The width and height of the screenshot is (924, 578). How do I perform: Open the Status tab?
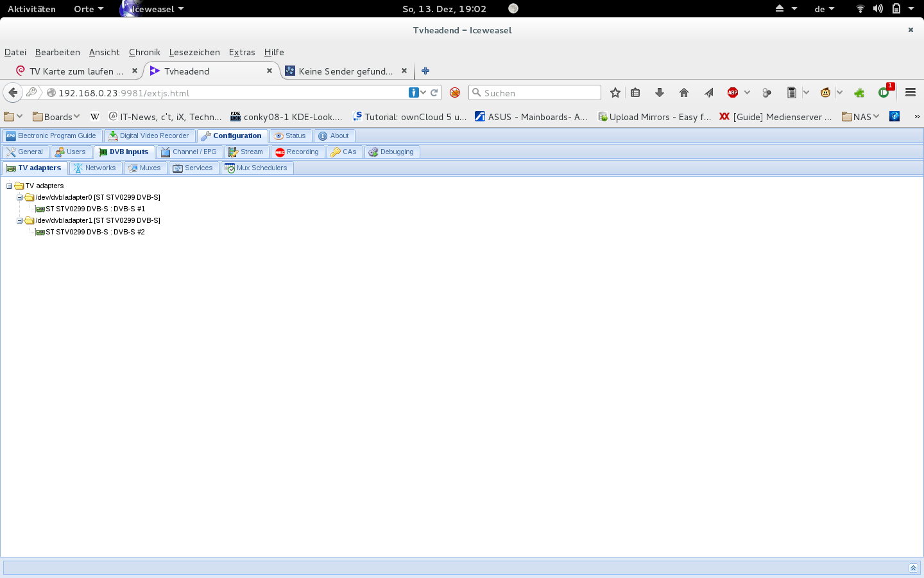(290, 136)
